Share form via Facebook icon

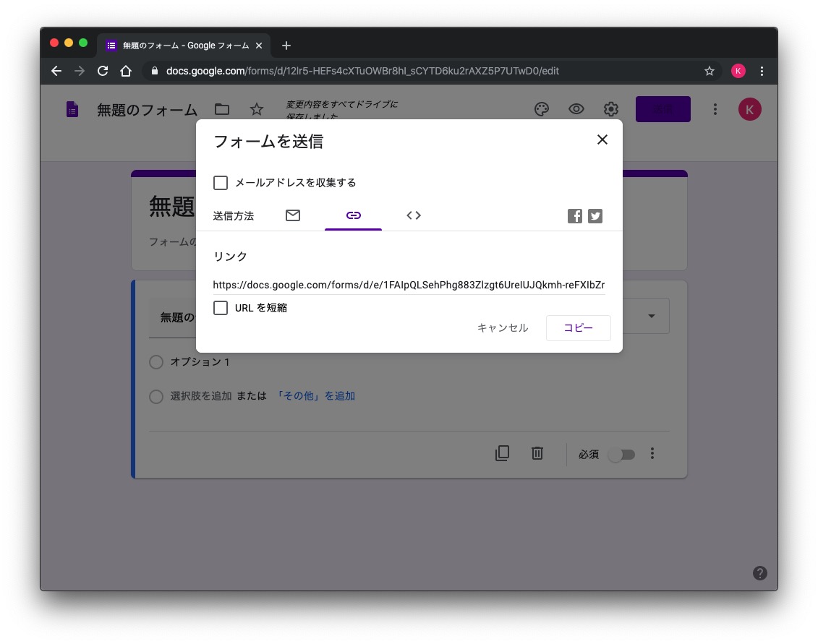click(x=575, y=216)
